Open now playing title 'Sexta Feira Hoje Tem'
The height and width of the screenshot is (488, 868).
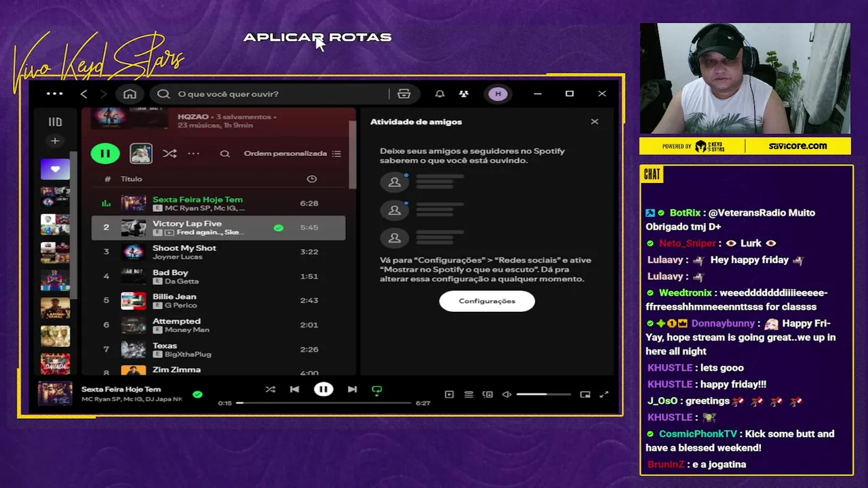coord(121,390)
